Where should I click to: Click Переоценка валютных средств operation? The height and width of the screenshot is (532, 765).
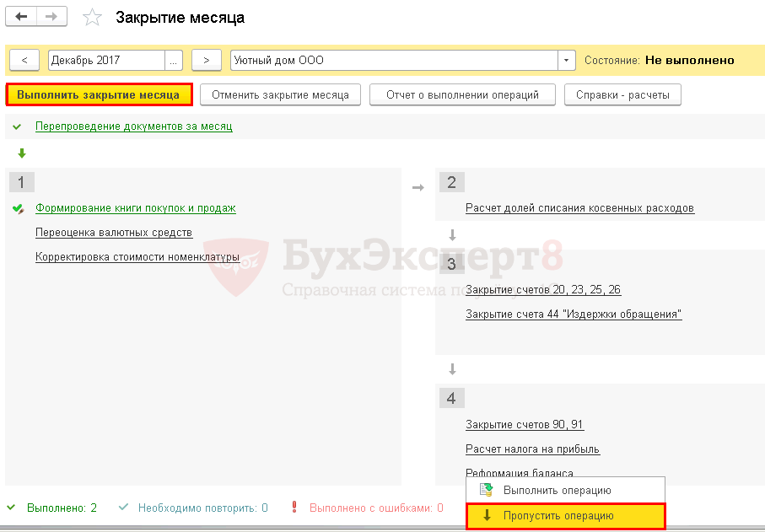click(114, 233)
